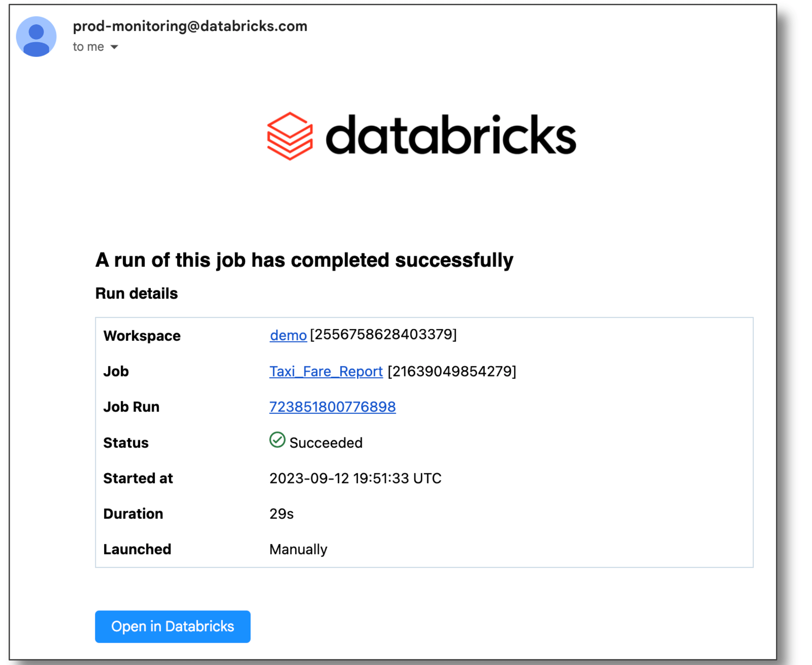Click the 29s duration value
Screen dimensions: 812x665
tap(281, 514)
